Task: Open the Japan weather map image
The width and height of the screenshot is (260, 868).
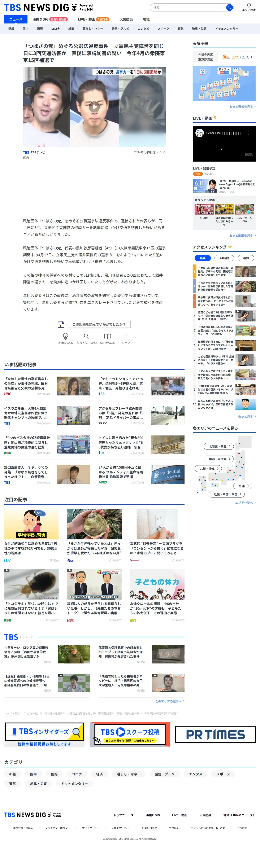Action: 224,83
